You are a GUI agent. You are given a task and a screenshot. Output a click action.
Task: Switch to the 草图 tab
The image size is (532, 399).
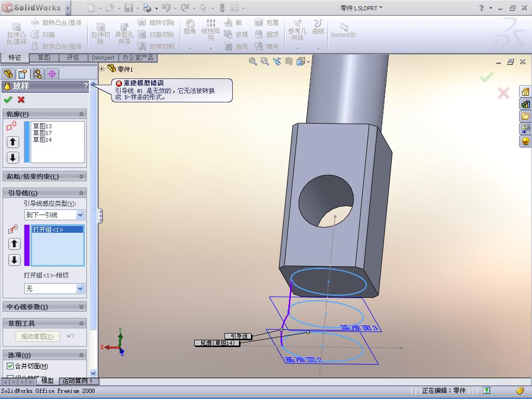(x=44, y=58)
